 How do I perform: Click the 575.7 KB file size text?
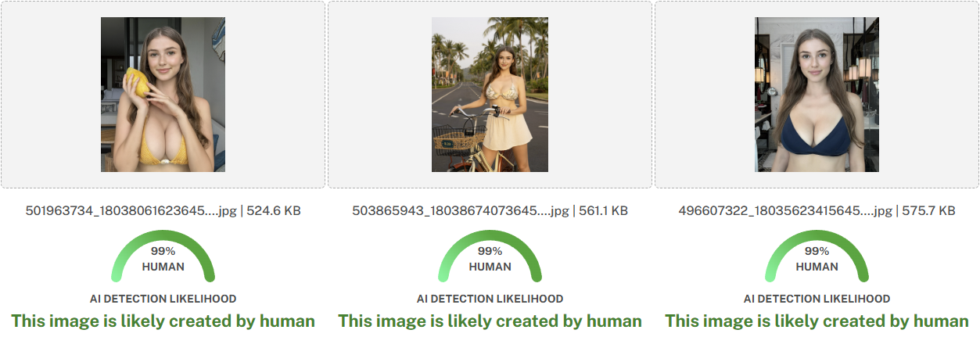928,210
